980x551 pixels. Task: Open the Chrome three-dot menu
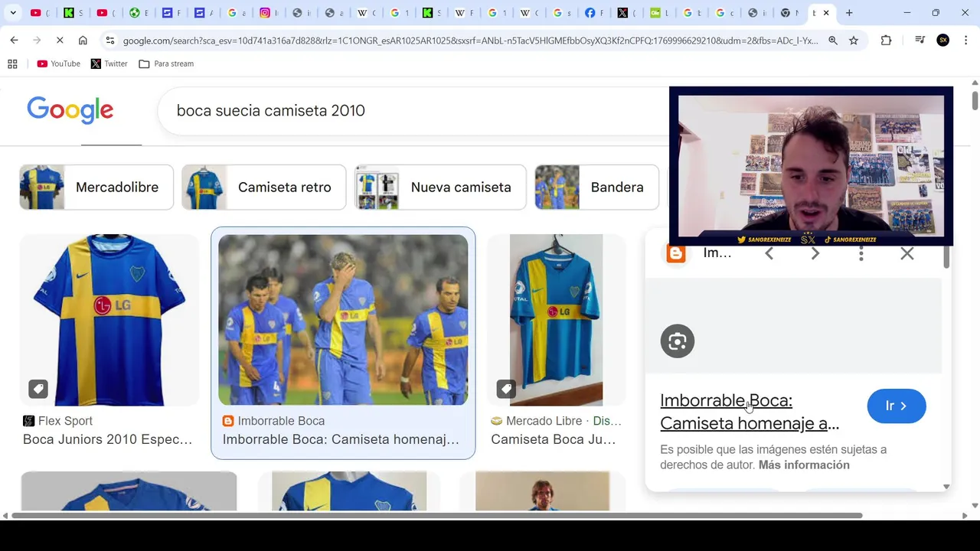coord(966,41)
